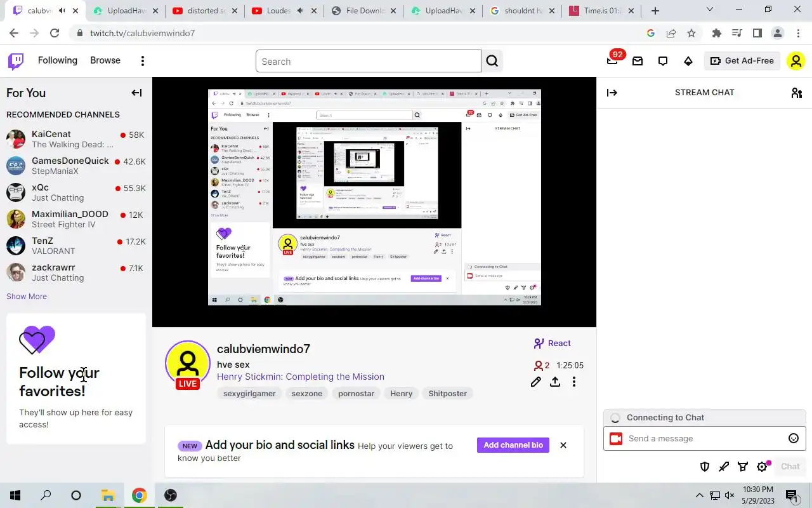Focus the Twitch search field
Viewport: 812px width, 508px height.
[369, 61]
